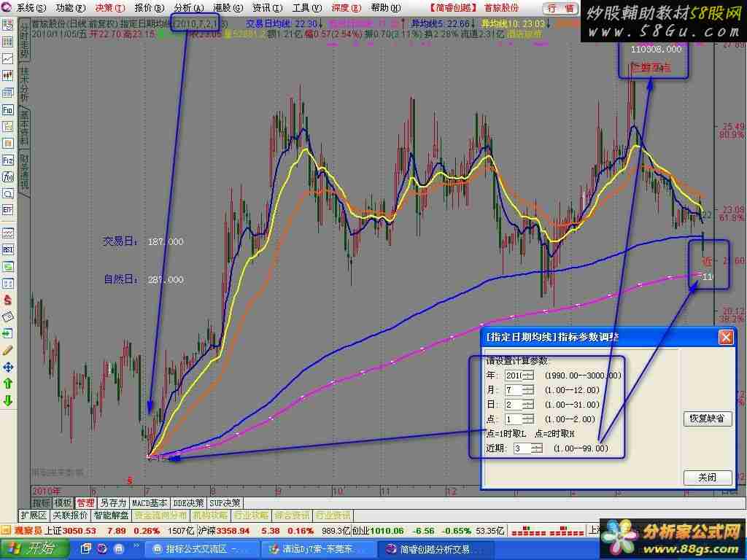This screenshot has width=747, height=560.
Task: Open the F12 icon in left toolbar
Action: pyautogui.click(x=7, y=160)
